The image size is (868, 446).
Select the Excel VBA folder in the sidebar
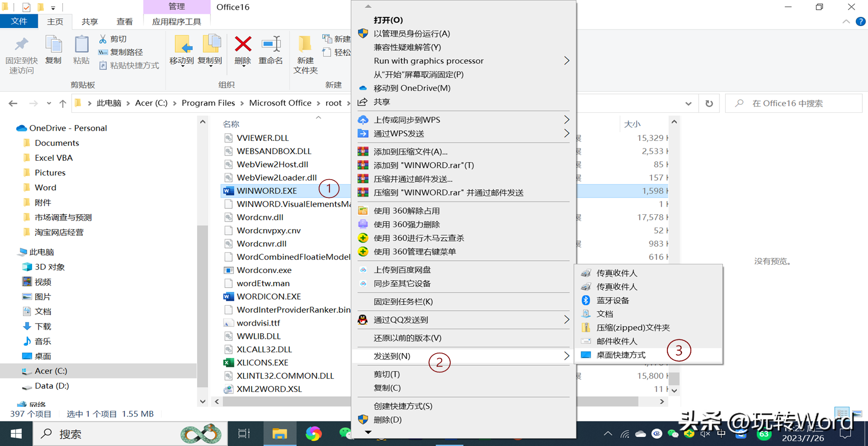54,158
